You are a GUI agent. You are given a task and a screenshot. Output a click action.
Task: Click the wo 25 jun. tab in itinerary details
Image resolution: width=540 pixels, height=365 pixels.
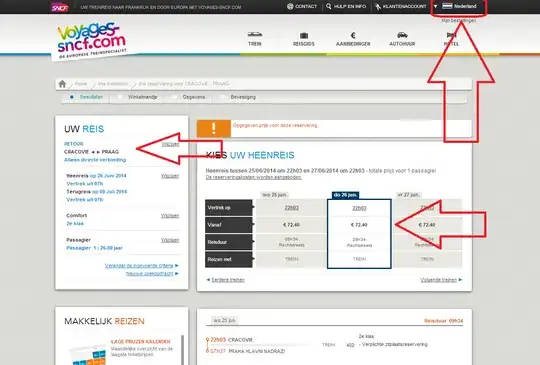point(224,321)
